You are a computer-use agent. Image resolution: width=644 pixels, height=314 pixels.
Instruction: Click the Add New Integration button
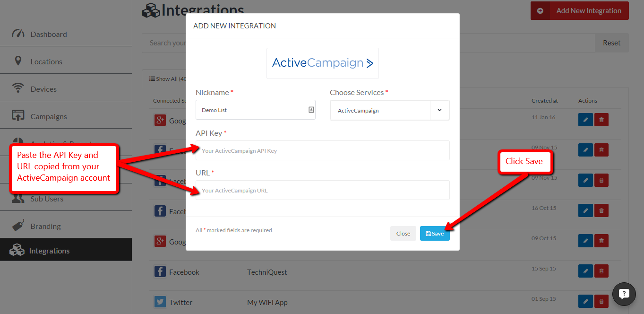[580, 10]
